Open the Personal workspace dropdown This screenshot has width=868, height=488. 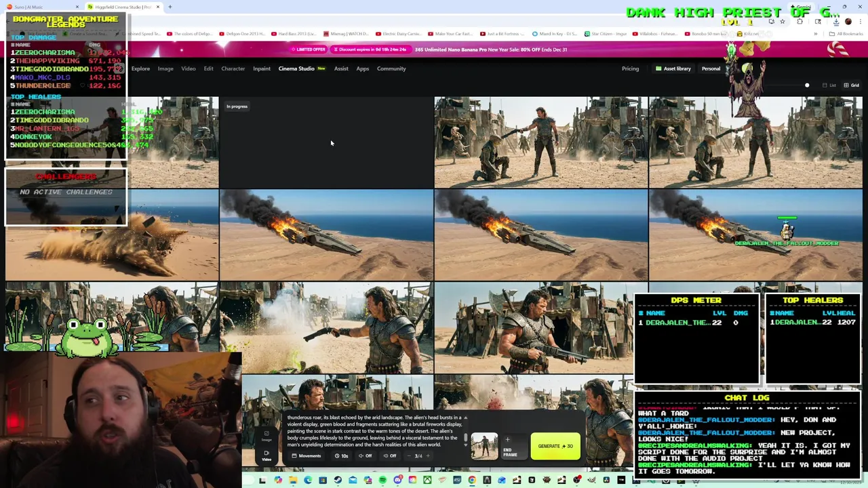pos(711,68)
